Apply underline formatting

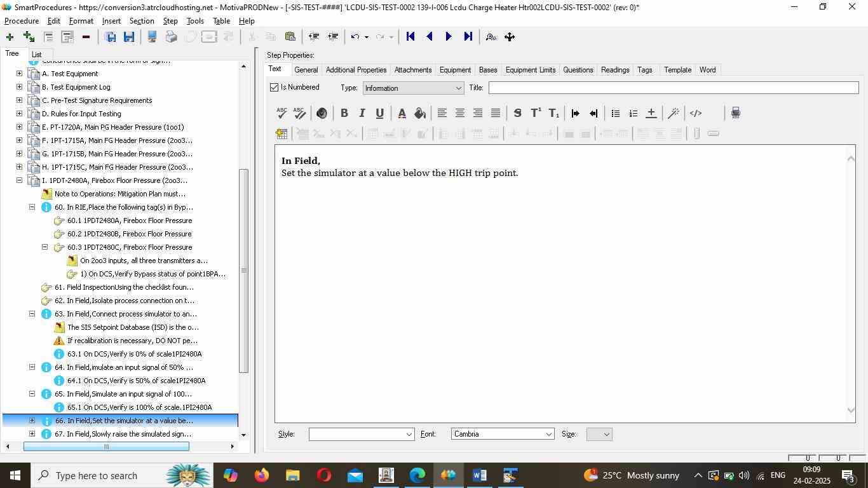[379, 113]
